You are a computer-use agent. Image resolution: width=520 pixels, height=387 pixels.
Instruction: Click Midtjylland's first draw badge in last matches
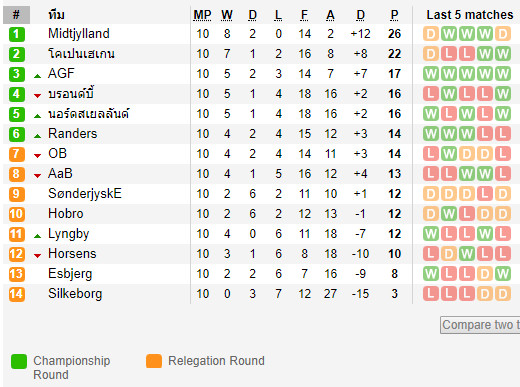pos(431,34)
